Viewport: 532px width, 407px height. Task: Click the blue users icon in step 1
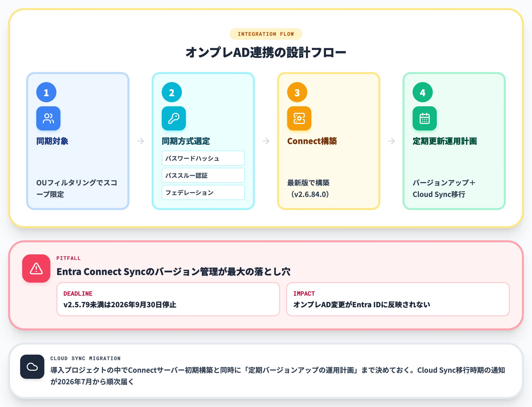point(48,118)
